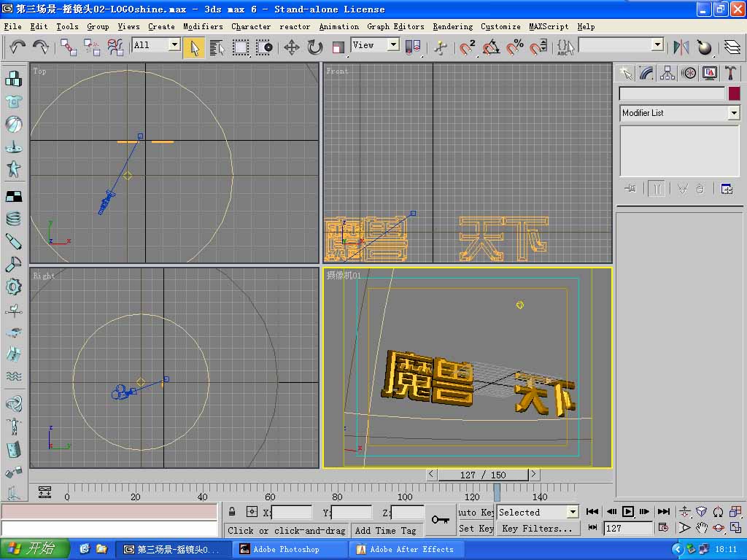Activate the Select and Move tool

292,47
